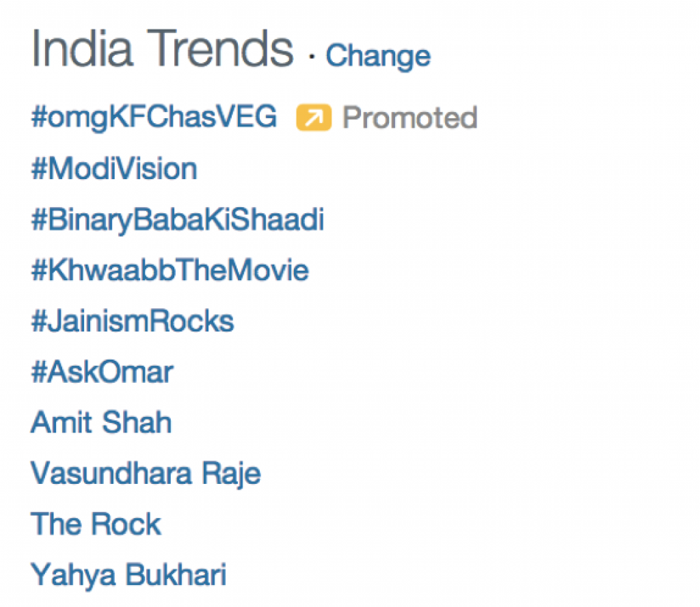View the Yahya Bukhari trend
The height and width of the screenshot is (607, 700).
129,575
